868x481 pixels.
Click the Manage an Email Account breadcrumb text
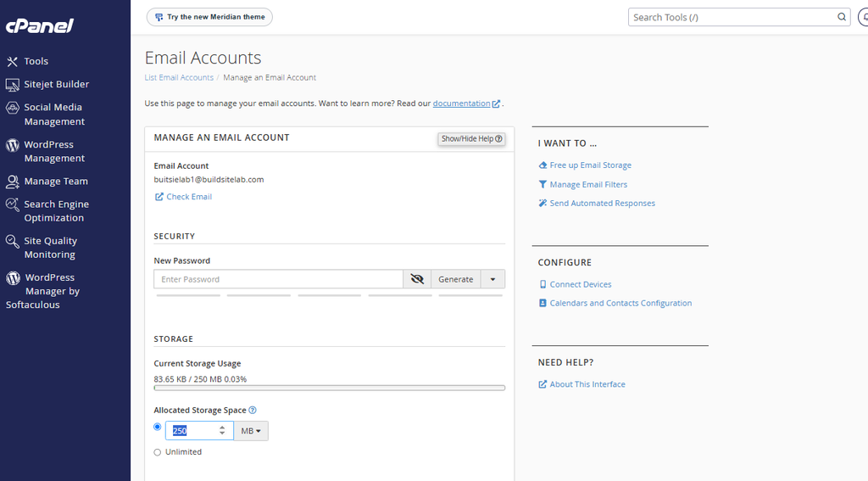click(x=270, y=77)
